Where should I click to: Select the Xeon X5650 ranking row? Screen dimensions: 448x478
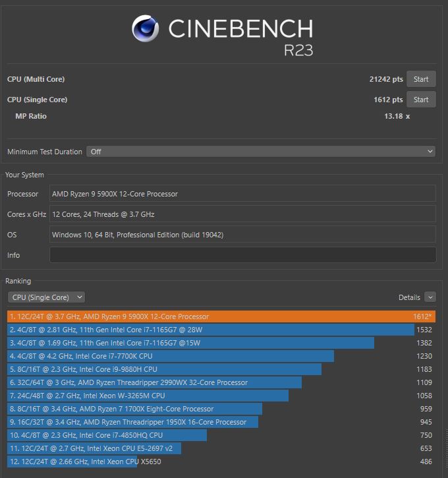point(221,462)
